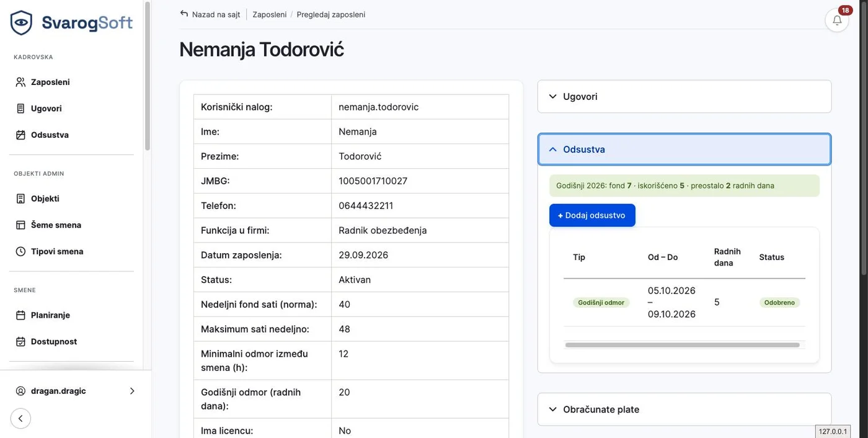Expand the Ugovori accordion panel
The width and height of the screenshot is (868, 438).
click(x=684, y=97)
